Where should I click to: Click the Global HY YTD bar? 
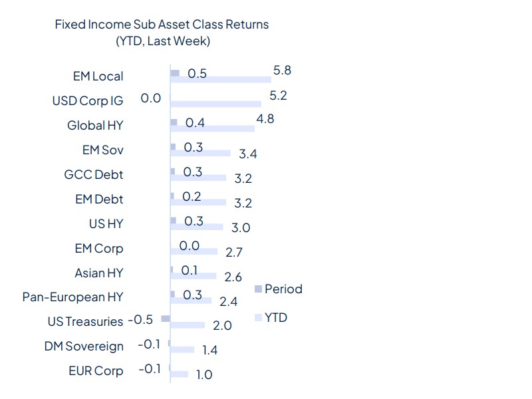[x=213, y=128]
